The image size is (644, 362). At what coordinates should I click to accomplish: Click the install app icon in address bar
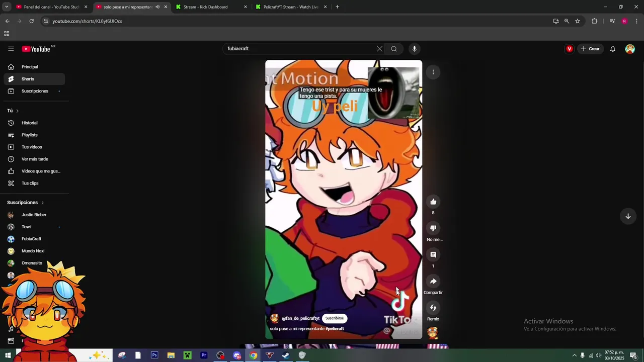(x=555, y=21)
